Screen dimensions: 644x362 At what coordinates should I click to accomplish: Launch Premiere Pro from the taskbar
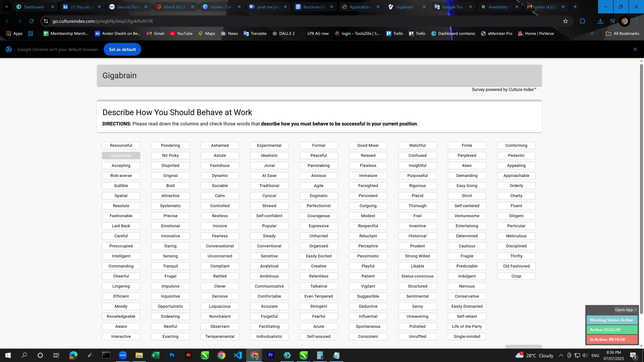[x=271, y=355]
